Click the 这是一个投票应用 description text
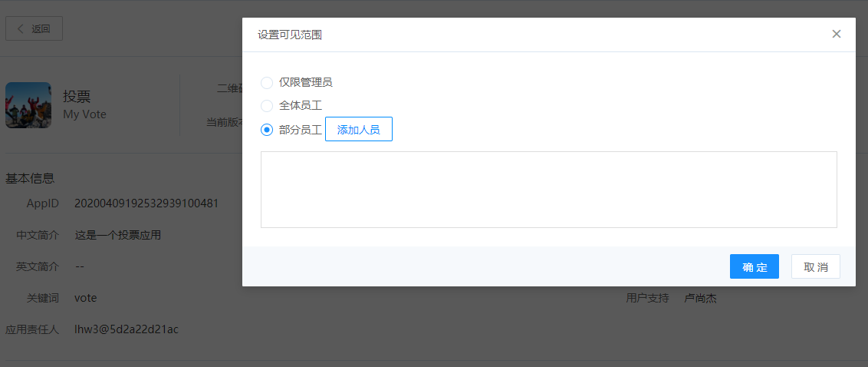This screenshot has width=868, height=367. (x=118, y=235)
